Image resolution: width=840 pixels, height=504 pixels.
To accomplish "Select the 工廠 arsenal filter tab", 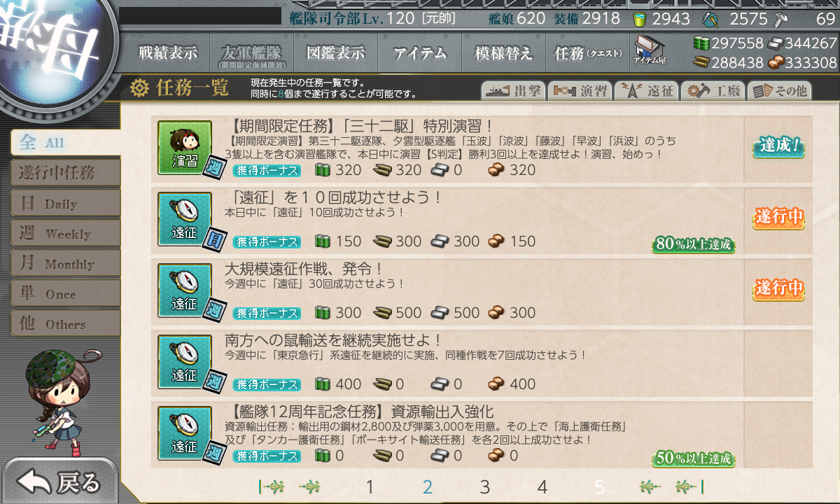I will (x=713, y=91).
